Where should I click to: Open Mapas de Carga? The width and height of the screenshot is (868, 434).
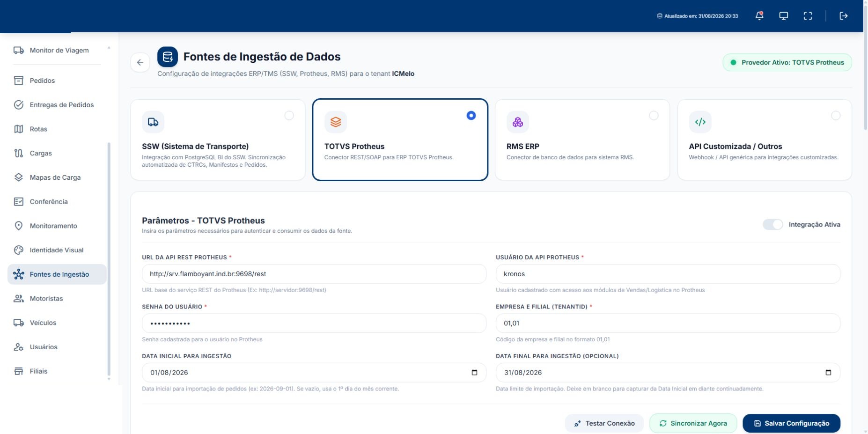[57, 177]
